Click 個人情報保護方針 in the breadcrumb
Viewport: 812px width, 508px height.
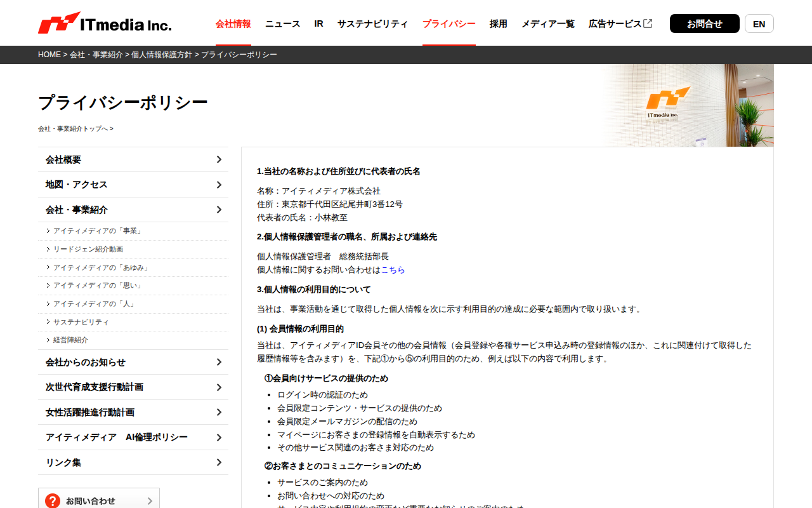point(162,55)
